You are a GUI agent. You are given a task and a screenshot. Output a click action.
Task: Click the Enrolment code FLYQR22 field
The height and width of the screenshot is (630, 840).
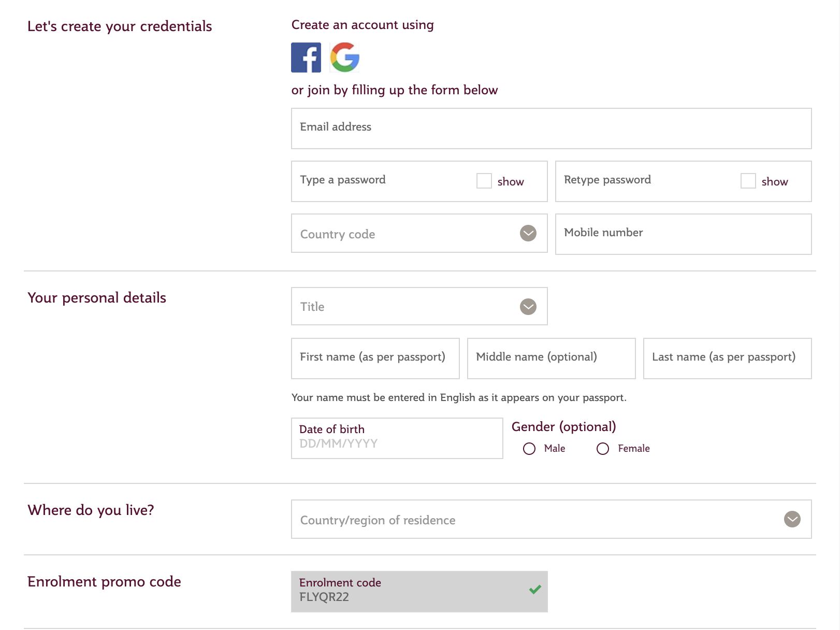pyautogui.click(x=419, y=592)
